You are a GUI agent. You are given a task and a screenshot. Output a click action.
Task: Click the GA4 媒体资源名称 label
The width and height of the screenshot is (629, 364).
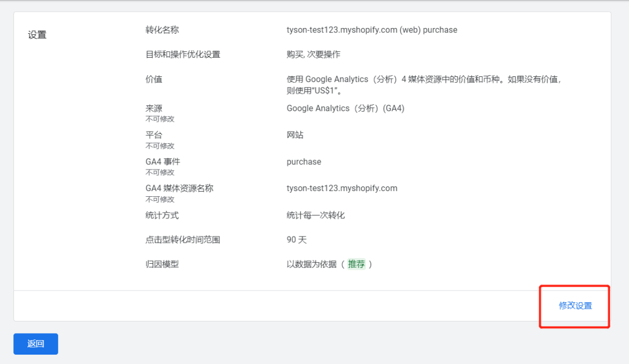pyautogui.click(x=179, y=189)
